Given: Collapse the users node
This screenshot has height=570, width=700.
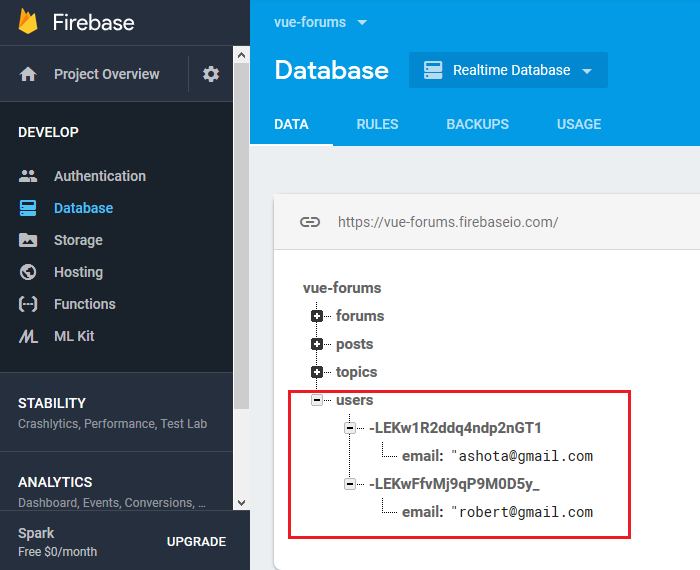Looking at the screenshot, I should [x=317, y=400].
